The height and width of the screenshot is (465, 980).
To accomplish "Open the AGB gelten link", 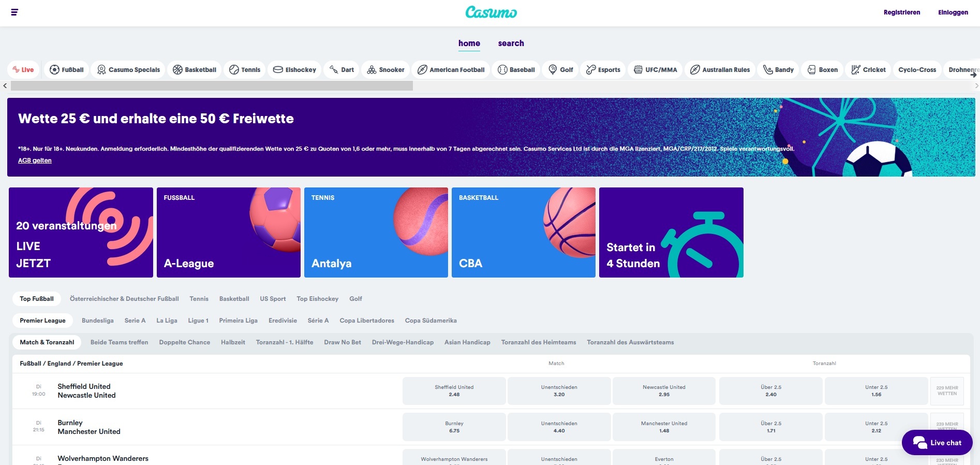I will [x=35, y=161].
